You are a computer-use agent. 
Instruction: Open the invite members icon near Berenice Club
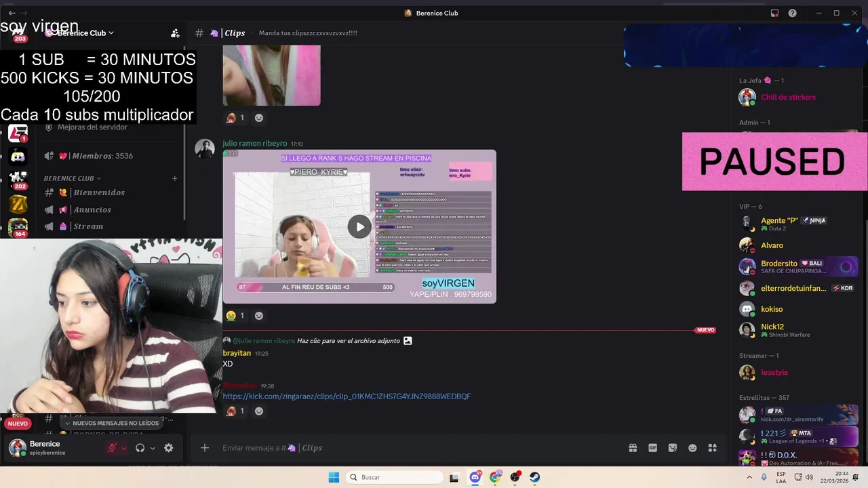click(175, 33)
